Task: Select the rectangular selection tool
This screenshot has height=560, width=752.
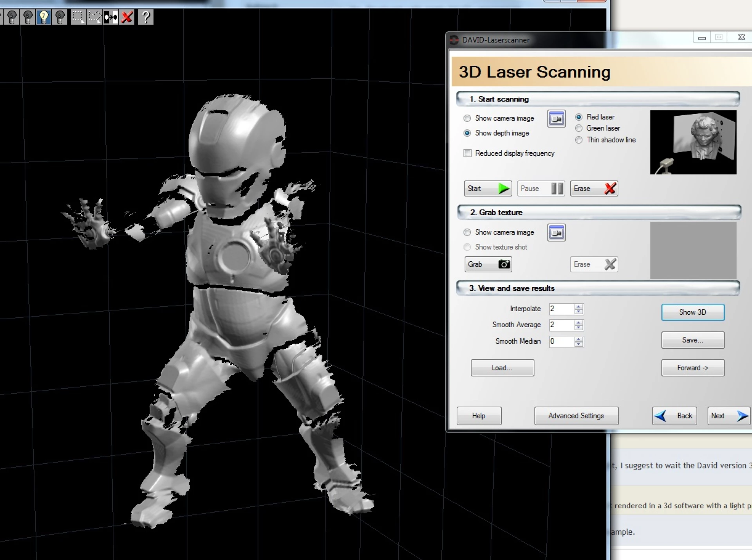Action: pos(78,17)
